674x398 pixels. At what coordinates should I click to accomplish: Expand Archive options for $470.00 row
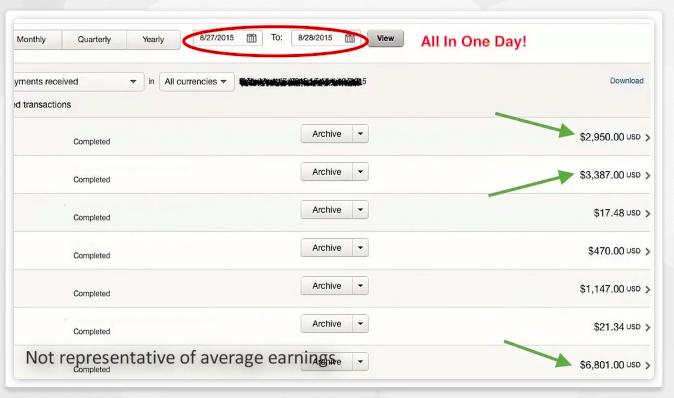(x=360, y=248)
